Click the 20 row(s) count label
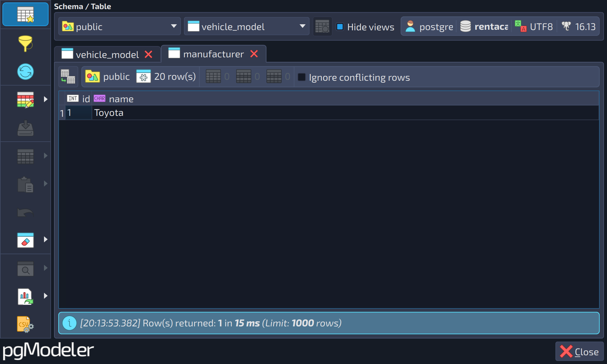607x364 pixels. pyautogui.click(x=175, y=76)
